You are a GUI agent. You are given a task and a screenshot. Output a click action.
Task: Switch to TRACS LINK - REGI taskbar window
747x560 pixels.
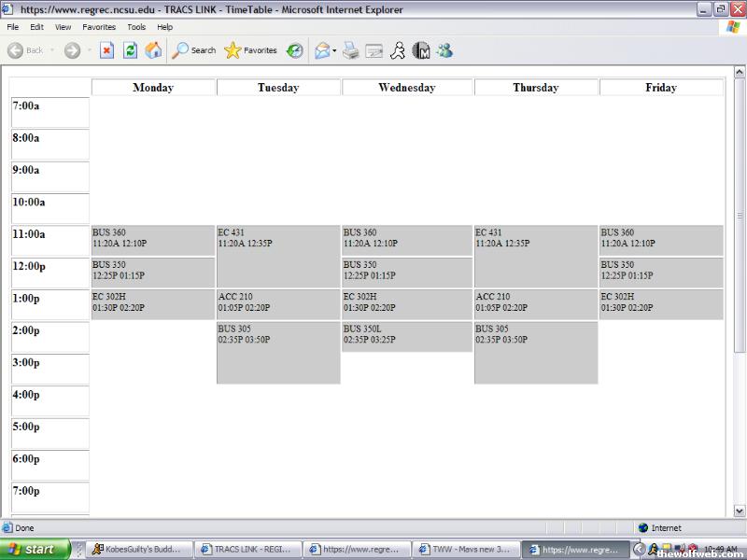[x=249, y=550]
